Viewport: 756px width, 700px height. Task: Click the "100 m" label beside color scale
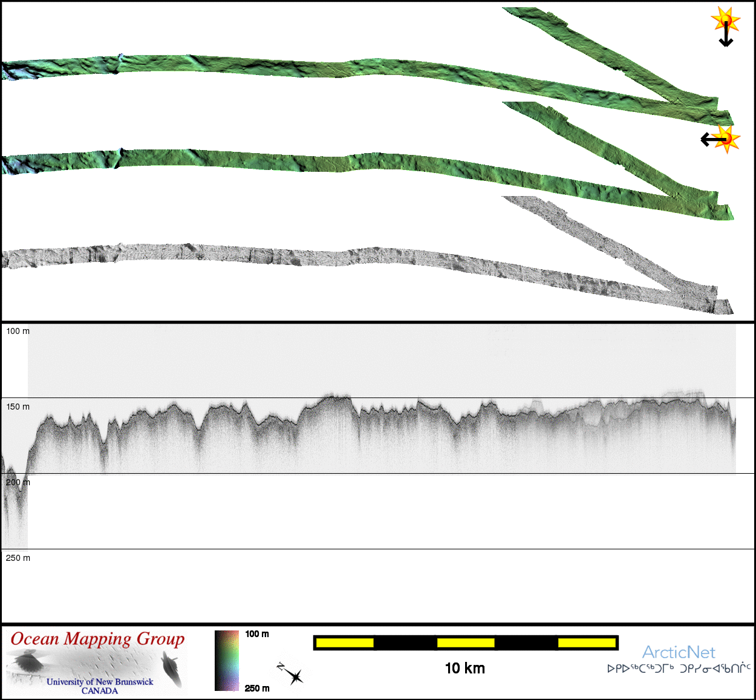coord(257,634)
